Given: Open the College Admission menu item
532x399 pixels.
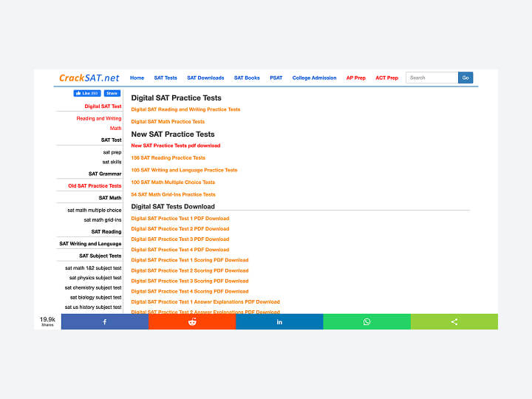Looking at the screenshot, I should coord(315,78).
